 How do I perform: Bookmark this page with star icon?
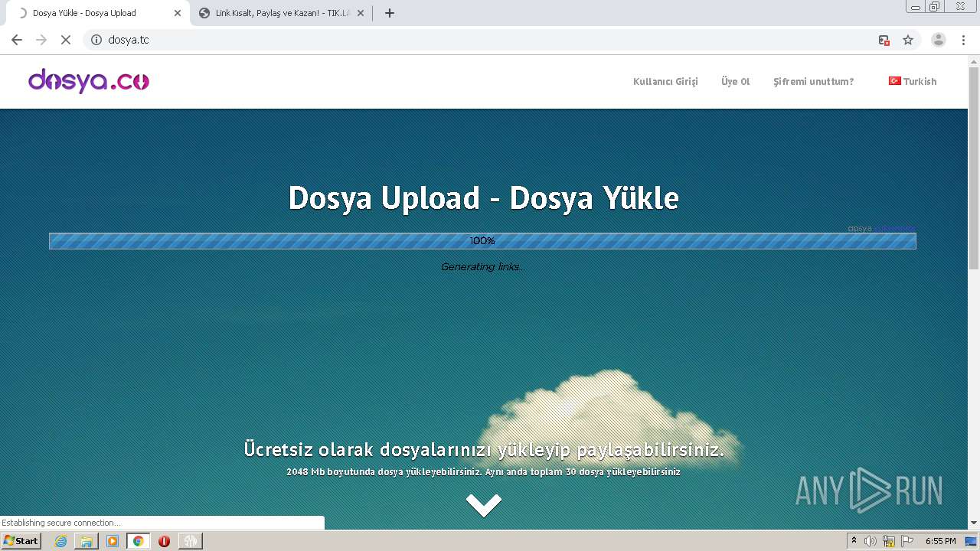(x=908, y=40)
